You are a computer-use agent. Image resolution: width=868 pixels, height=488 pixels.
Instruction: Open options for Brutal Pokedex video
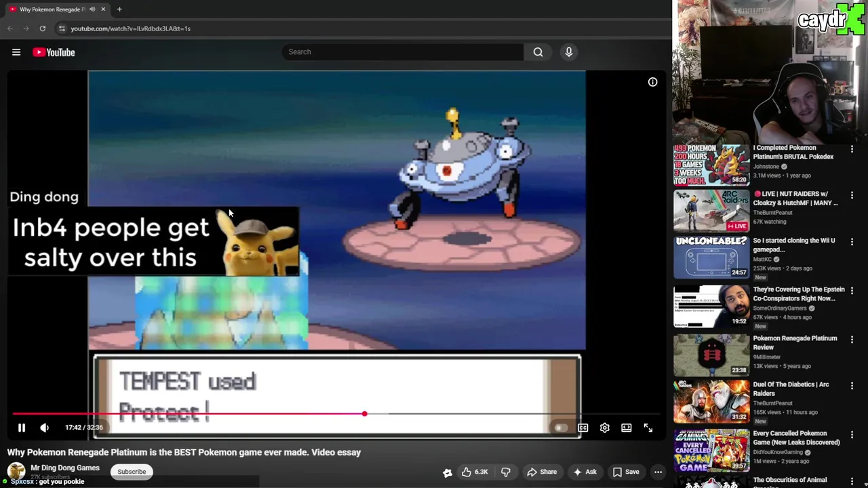click(x=852, y=149)
